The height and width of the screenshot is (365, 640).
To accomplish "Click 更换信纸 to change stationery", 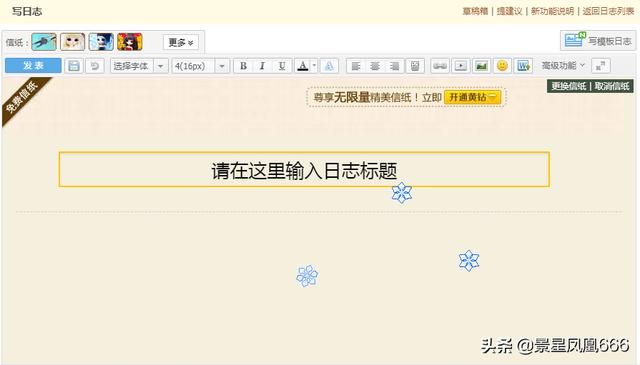I will (x=569, y=86).
